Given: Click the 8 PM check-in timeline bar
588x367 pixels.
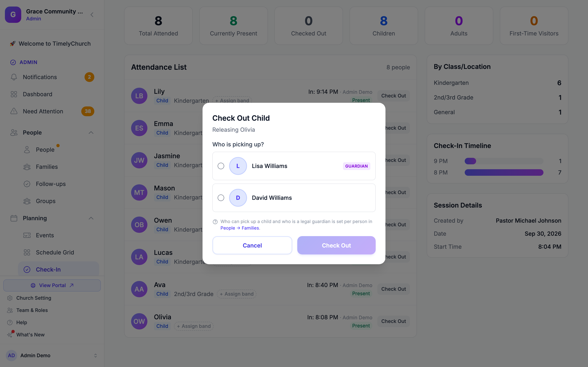Looking at the screenshot, I should pyautogui.click(x=504, y=172).
